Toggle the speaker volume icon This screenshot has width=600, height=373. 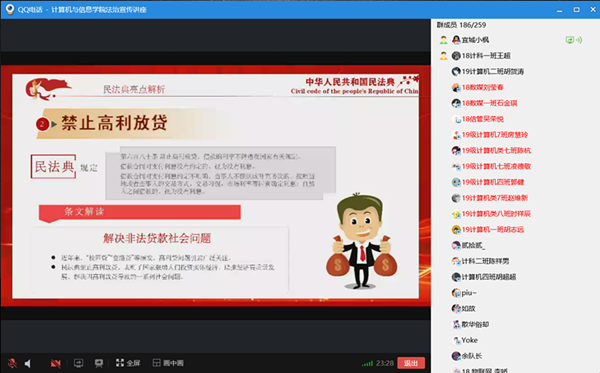tap(28, 363)
